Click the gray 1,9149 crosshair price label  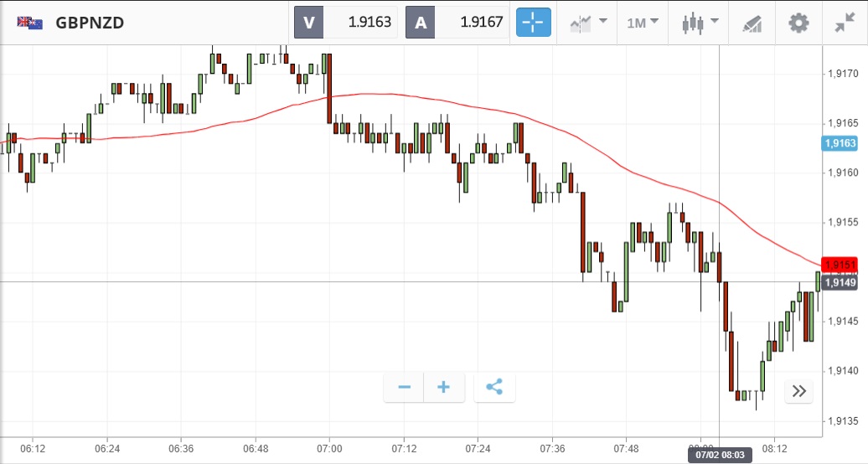pyautogui.click(x=840, y=282)
